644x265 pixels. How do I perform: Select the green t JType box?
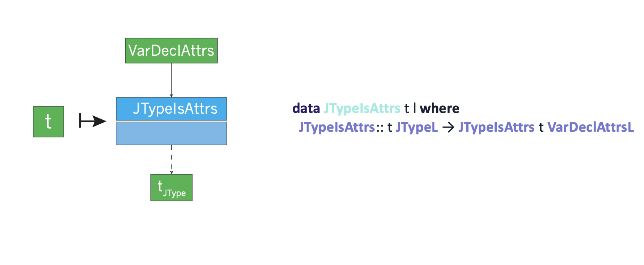tap(171, 187)
